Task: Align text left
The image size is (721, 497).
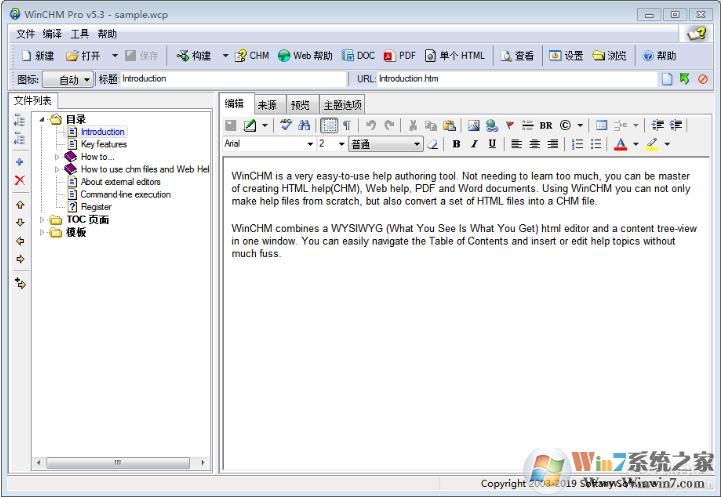Action: 516,144
